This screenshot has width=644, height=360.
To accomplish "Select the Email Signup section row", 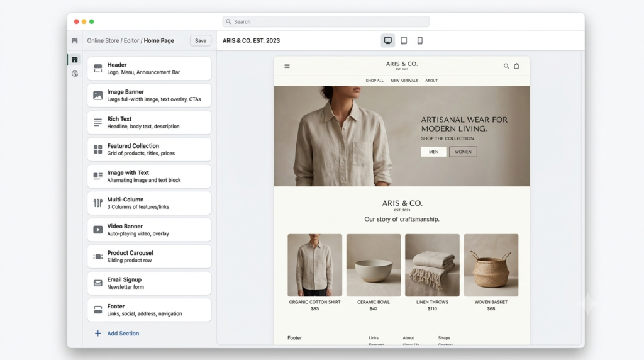I will (149, 283).
